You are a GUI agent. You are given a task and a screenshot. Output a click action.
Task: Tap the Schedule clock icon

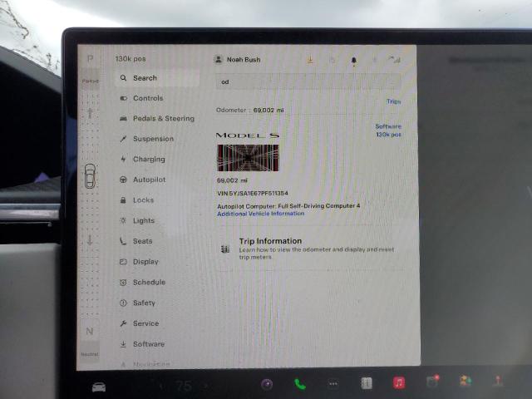pos(123,283)
